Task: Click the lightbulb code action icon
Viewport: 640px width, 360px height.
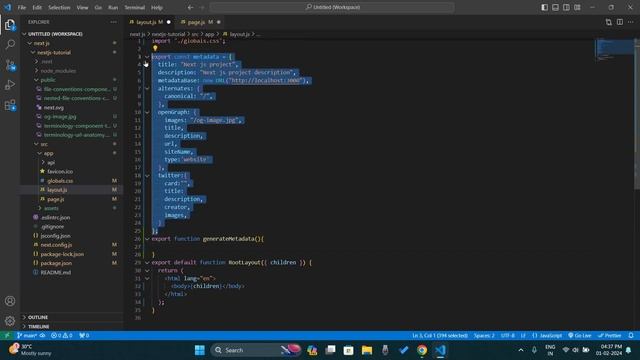Action: tap(155, 49)
